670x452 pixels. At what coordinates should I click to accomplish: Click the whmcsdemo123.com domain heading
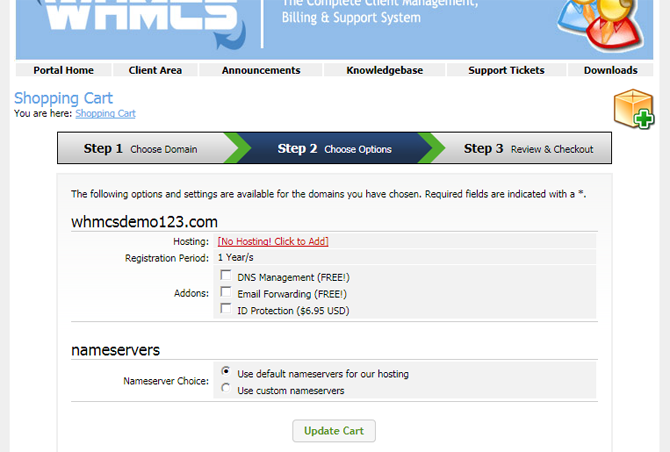[144, 222]
